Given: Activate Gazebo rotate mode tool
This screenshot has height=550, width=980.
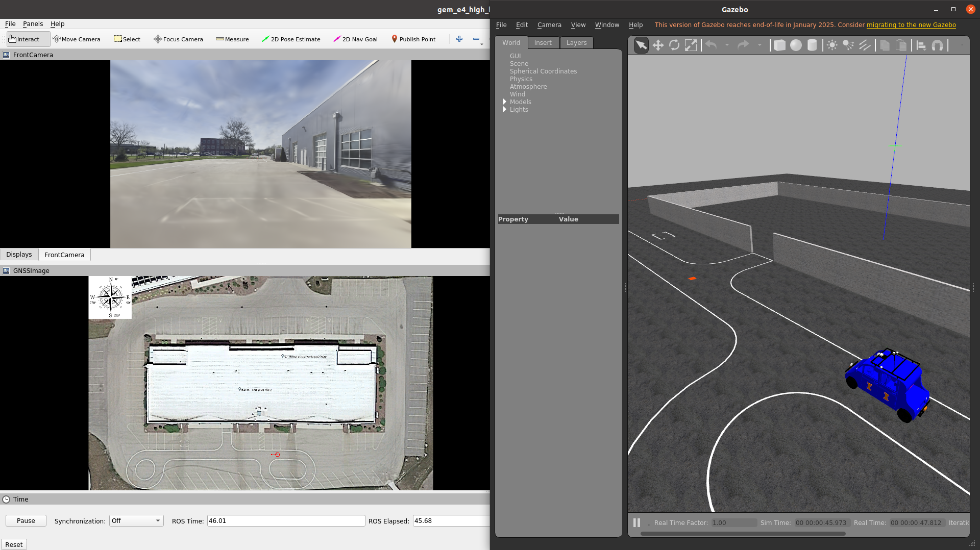Looking at the screenshot, I should 674,45.
